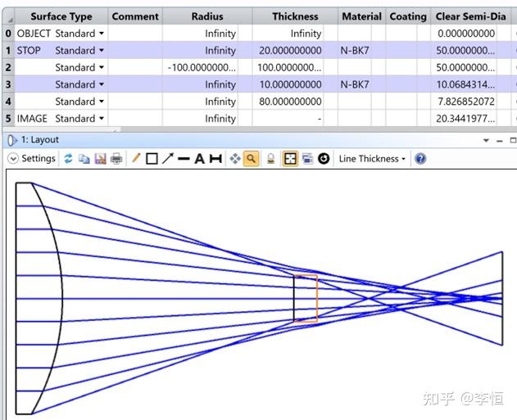This screenshot has height=420, width=517.
Task: Click the save image icon
Action: 100,159
